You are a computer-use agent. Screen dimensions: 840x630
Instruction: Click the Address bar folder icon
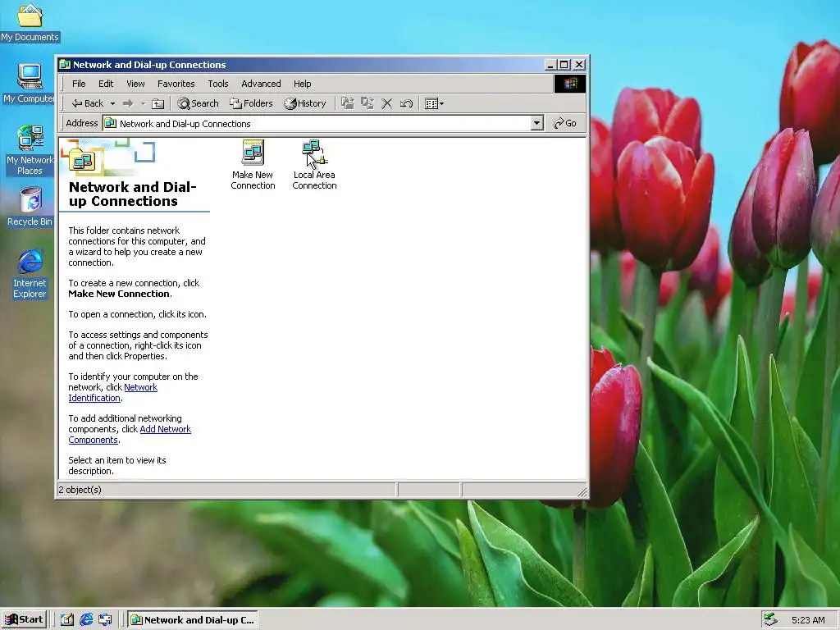[x=111, y=123]
